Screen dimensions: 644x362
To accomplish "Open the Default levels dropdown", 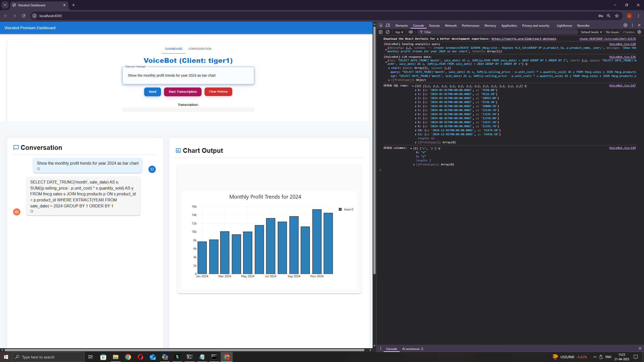I will [591, 32].
